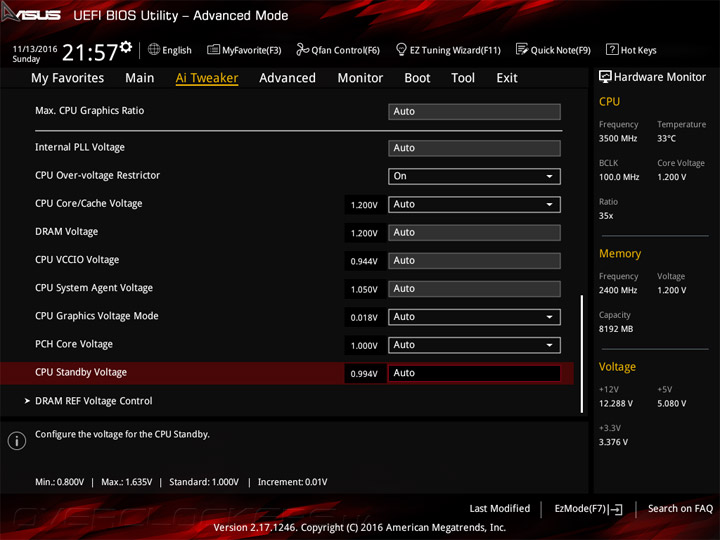
Task: Click the ASUS logo
Action: 31,14
